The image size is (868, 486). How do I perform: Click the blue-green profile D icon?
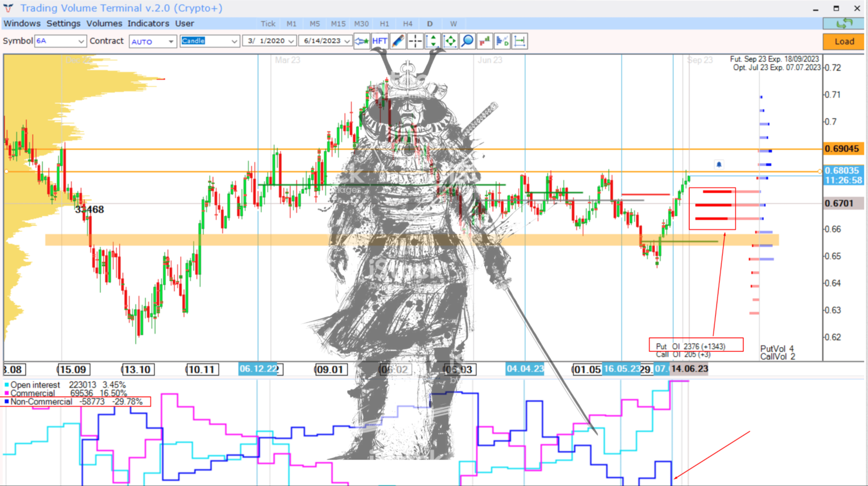coord(502,41)
